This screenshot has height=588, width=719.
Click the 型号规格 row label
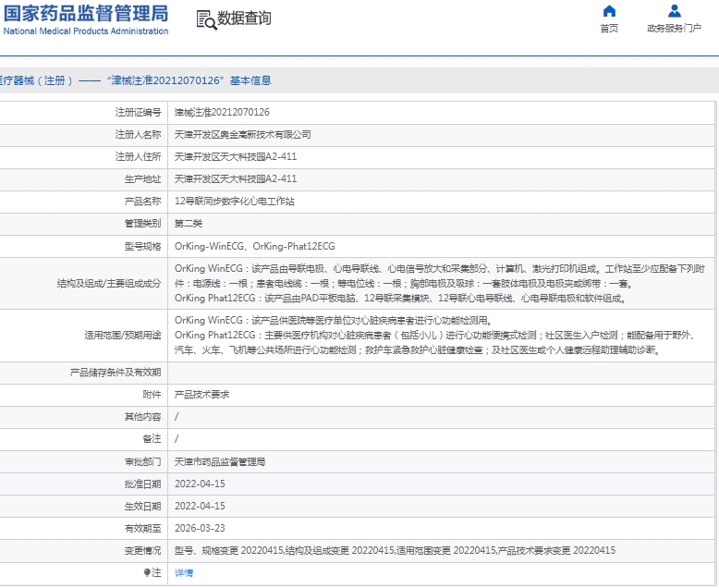click(x=142, y=246)
